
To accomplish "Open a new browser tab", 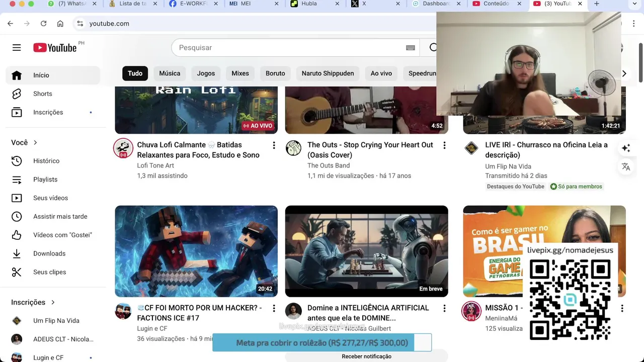I will [x=597, y=4].
